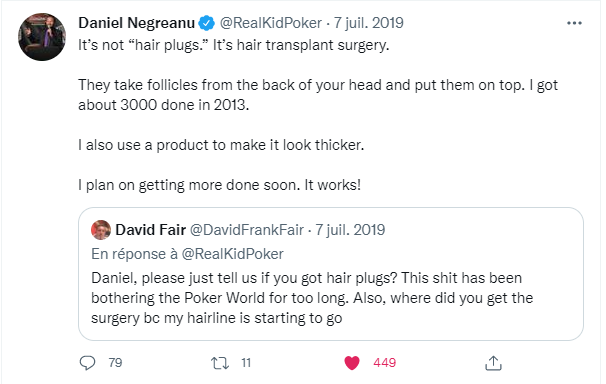606x384 pixels.
Task: Click @RealKidPoker in the 'En réponse à' line
Action: pyautogui.click(x=233, y=254)
